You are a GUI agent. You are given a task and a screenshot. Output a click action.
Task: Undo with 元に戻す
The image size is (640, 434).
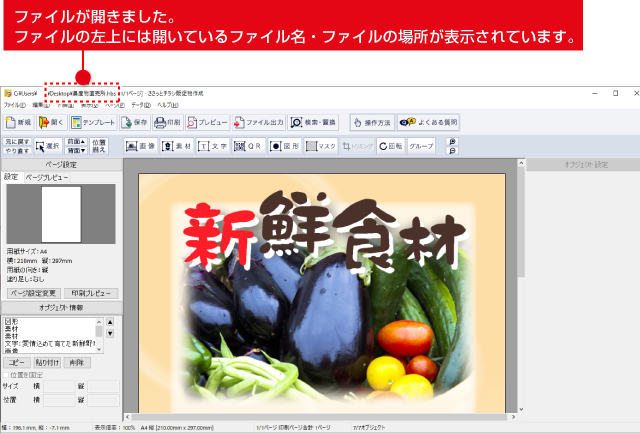(17, 141)
